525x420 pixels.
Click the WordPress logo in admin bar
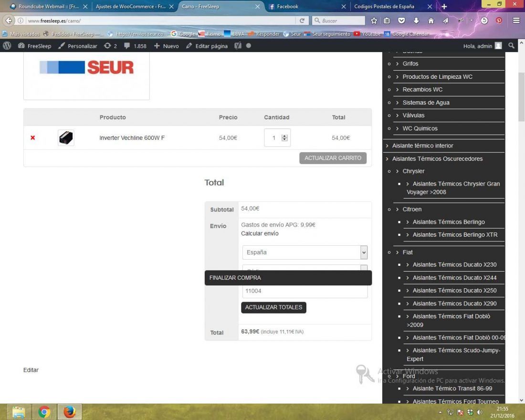tap(7, 46)
